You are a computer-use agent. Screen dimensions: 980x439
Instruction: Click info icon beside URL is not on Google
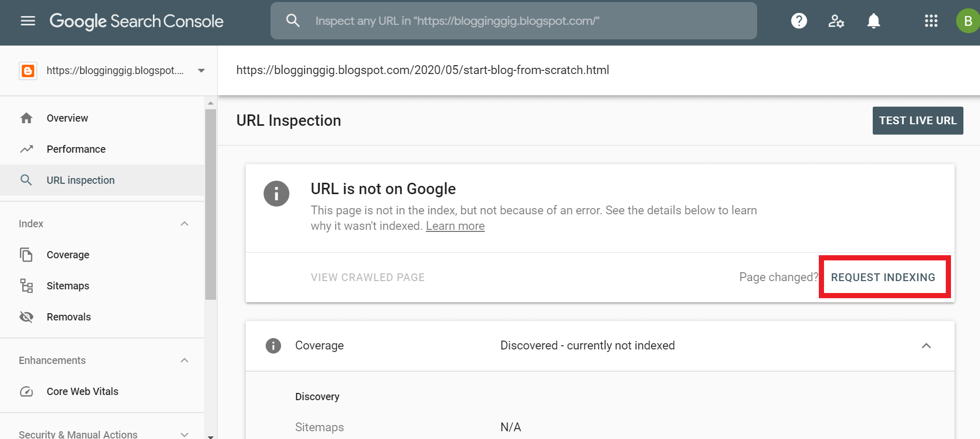point(276,194)
